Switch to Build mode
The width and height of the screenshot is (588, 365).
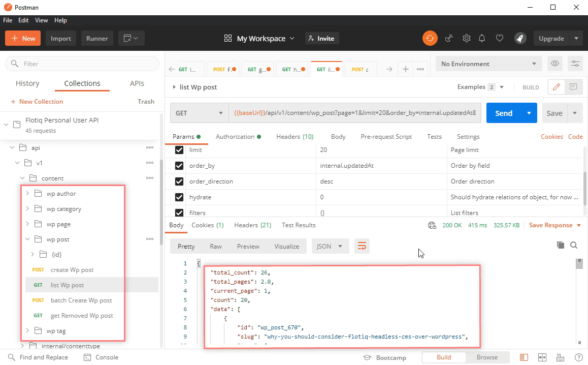[x=444, y=357]
